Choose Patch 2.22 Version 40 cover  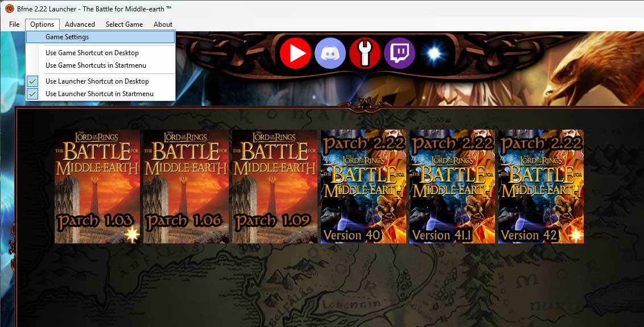pyautogui.click(x=364, y=187)
